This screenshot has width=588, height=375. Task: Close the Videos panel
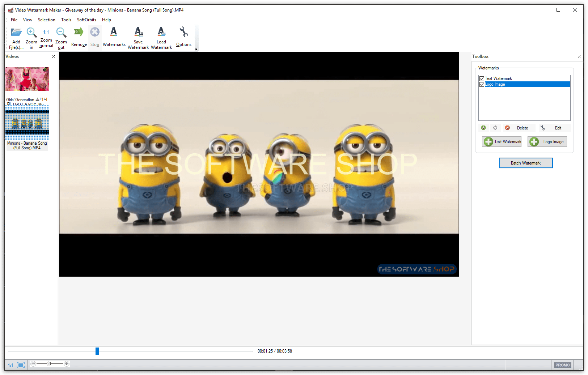click(54, 57)
